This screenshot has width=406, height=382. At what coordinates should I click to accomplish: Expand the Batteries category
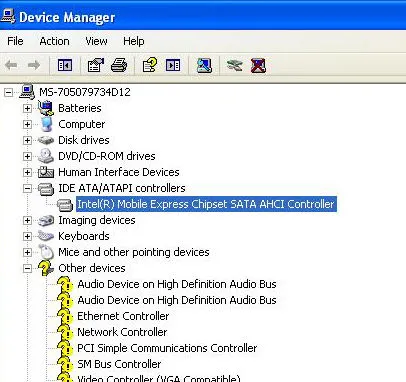(27, 108)
